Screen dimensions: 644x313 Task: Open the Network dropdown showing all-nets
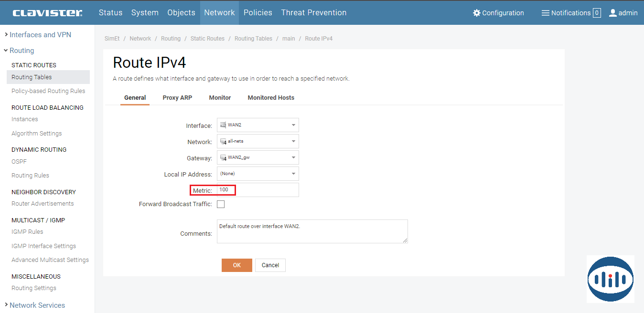[x=258, y=141]
